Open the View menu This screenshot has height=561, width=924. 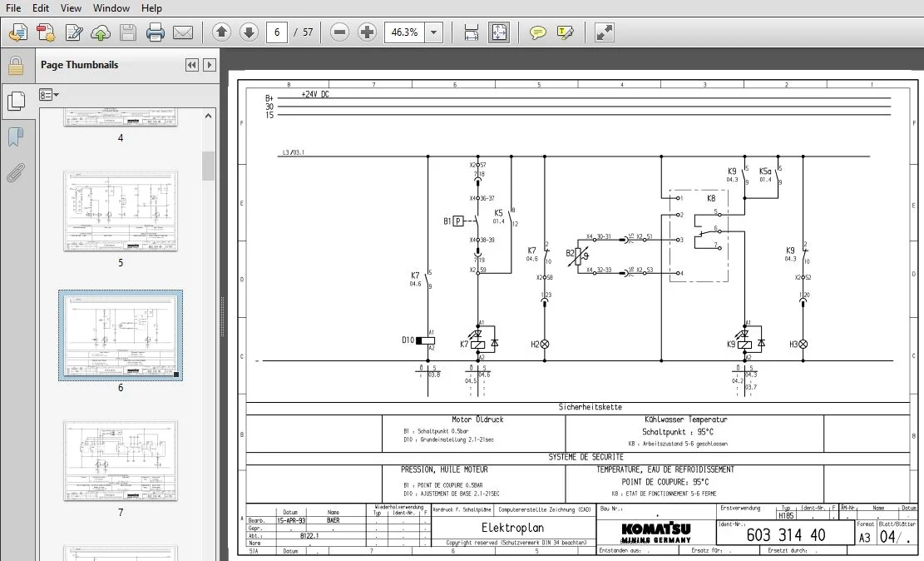(x=71, y=8)
